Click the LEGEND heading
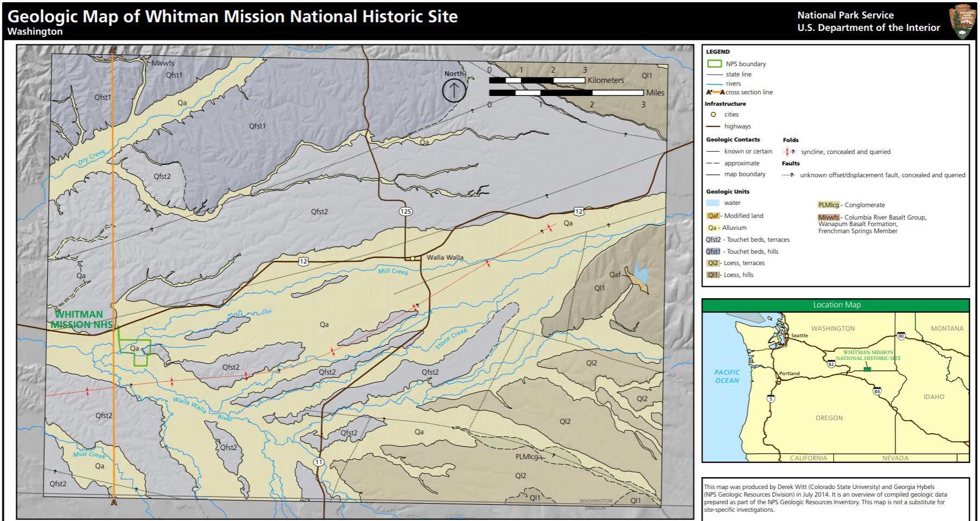Viewport: 980px width, 521px height. click(717, 52)
